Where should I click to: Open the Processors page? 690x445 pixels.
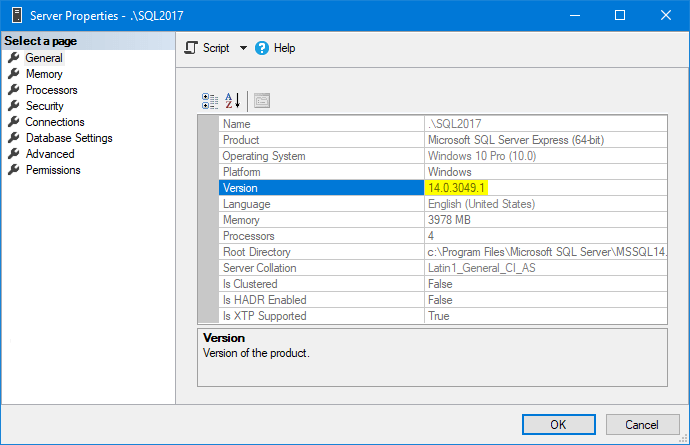click(51, 90)
